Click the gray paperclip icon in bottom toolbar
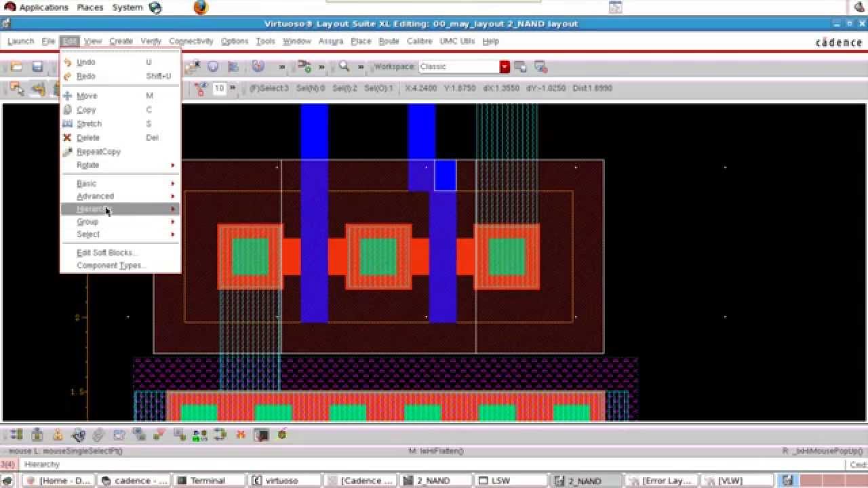The width and height of the screenshot is (868, 488). 98,434
